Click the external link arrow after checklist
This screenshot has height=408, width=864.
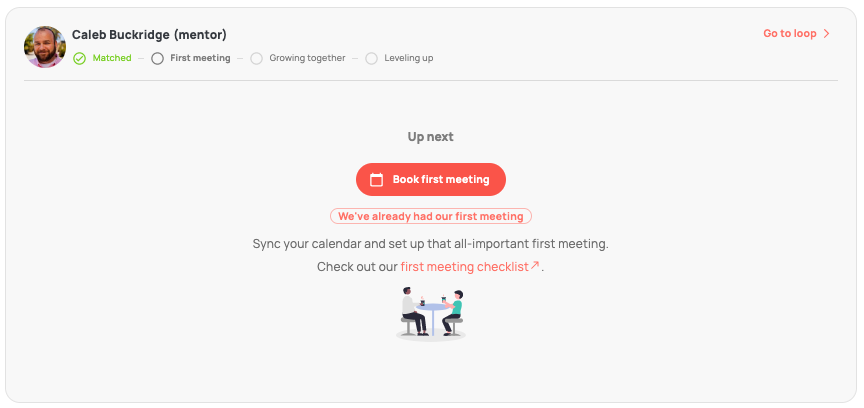[534, 265]
